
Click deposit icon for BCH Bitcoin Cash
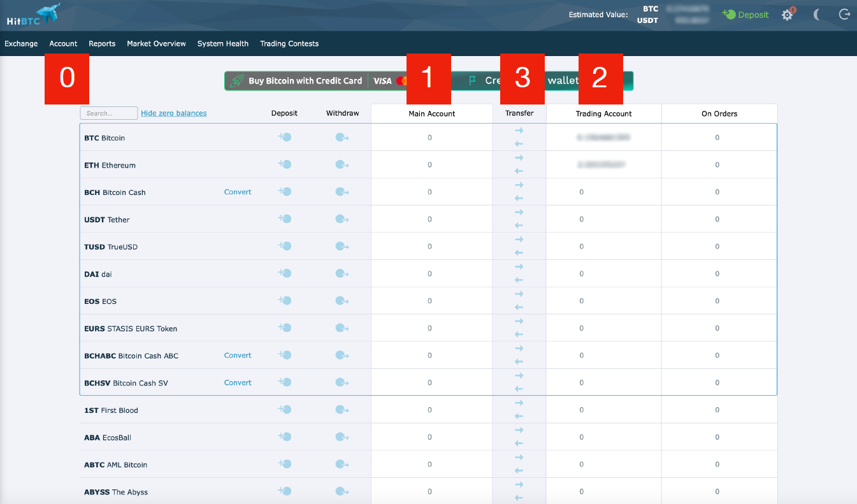pyautogui.click(x=285, y=192)
